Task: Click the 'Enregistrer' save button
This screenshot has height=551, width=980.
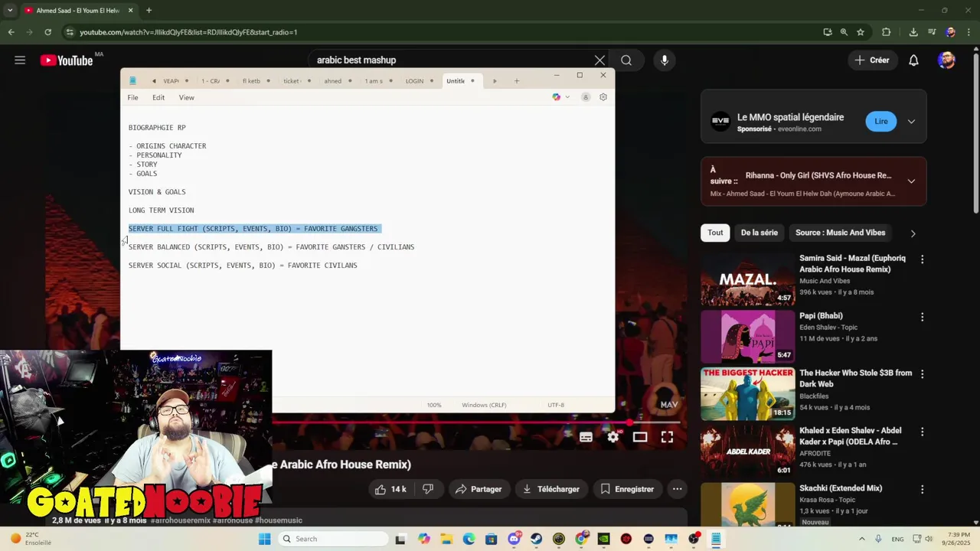Action: click(x=627, y=489)
